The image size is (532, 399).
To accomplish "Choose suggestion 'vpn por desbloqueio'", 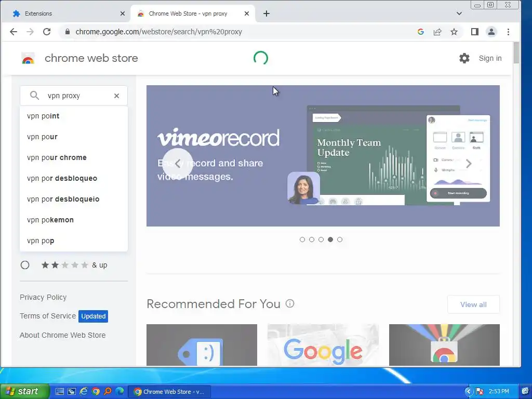I will pos(74,199).
